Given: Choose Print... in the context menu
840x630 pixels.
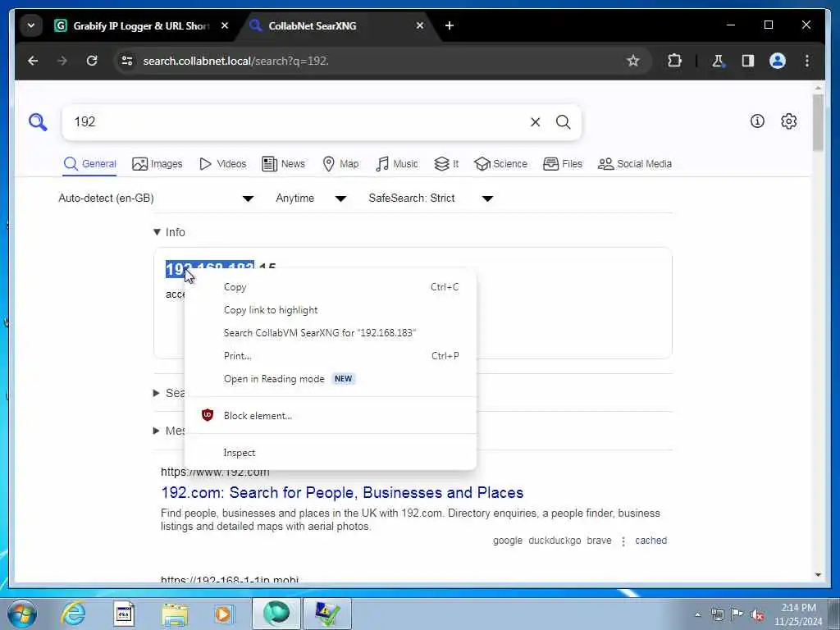Looking at the screenshot, I should point(330,356).
